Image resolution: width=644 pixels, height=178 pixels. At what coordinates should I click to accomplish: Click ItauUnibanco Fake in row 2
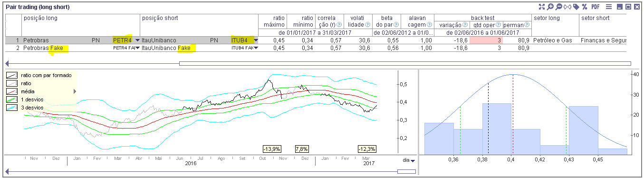click(166, 48)
